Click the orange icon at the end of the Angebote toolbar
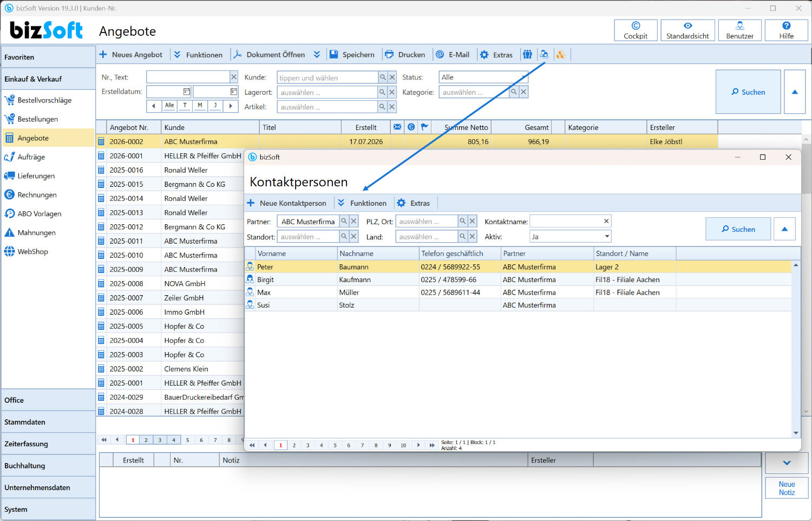 point(560,55)
